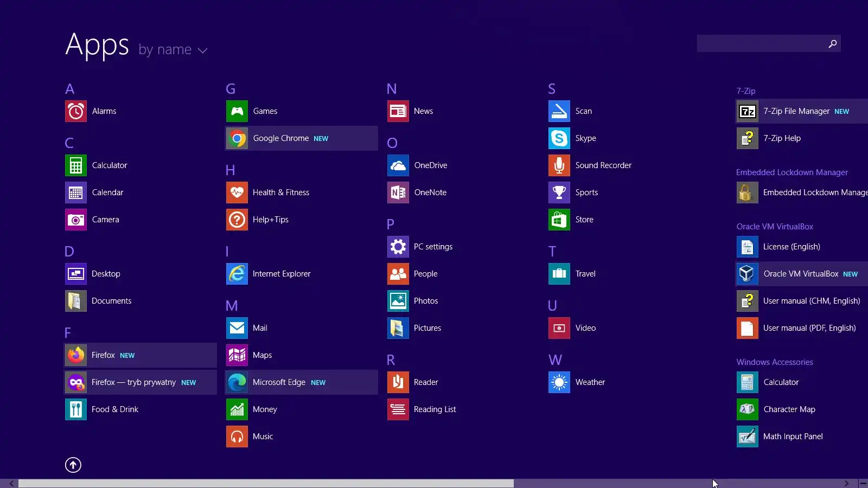Open the Alarms app icon
This screenshot has height=488, width=868.
(x=76, y=111)
